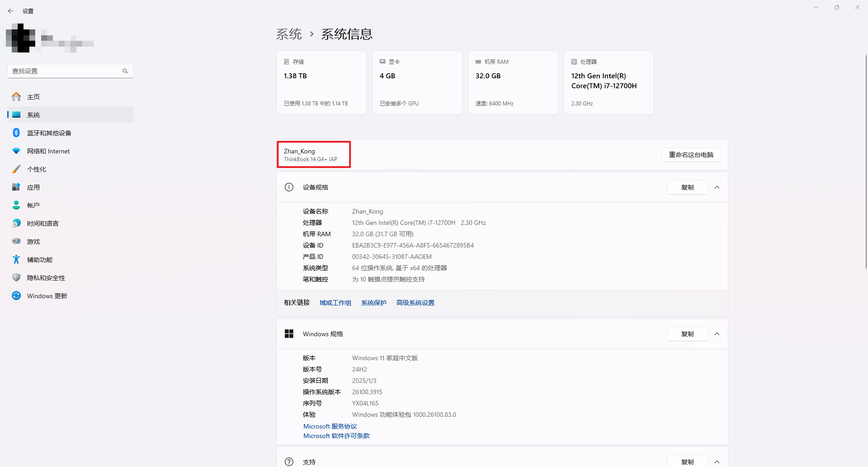Image resolution: width=868 pixels, height=467 pixels.
Task: Click the vertical scrollbar on the right
Action: pos(866,162)
